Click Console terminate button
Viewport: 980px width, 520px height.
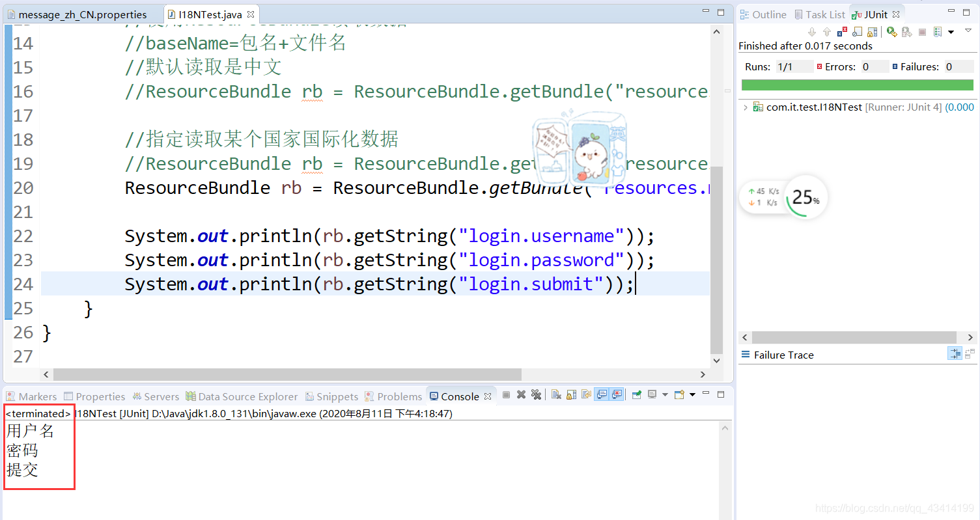(506, 394)
